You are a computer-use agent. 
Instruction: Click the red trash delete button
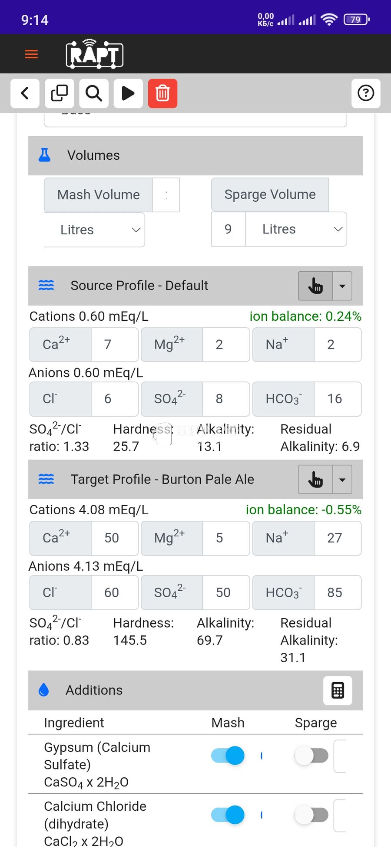click(x=162, y=93)
